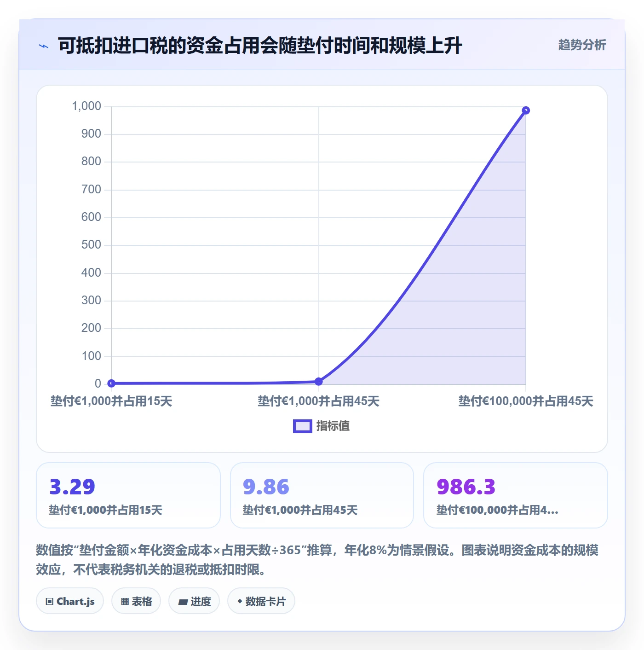Select the 9.86 data card
Screen dimensions: 644x650
tap(322, 495)
